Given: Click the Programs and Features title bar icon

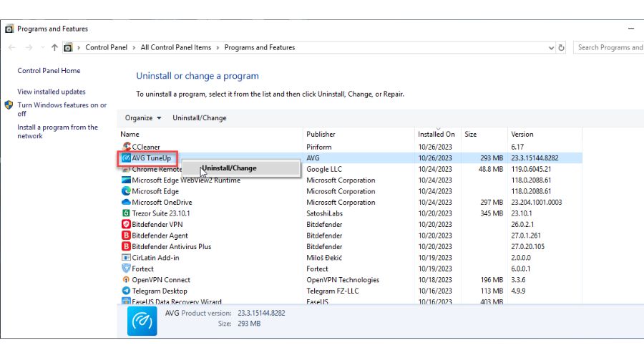Looking at the screenshot, I should (9, 29).
